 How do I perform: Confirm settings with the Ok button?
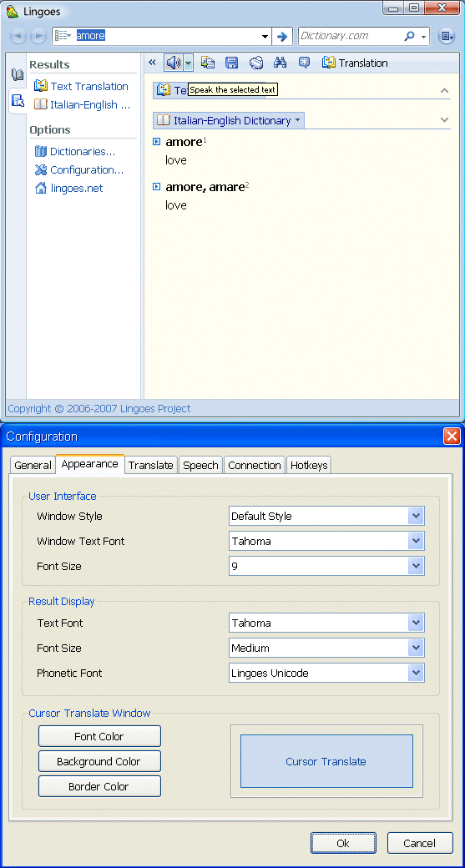[x=343, y=843]
